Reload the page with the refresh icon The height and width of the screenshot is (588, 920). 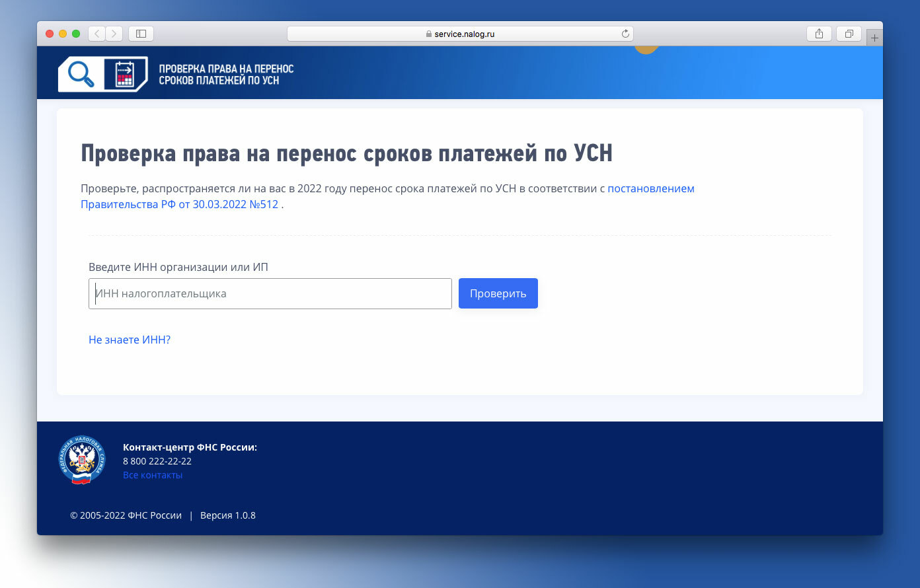coord(625,34)
